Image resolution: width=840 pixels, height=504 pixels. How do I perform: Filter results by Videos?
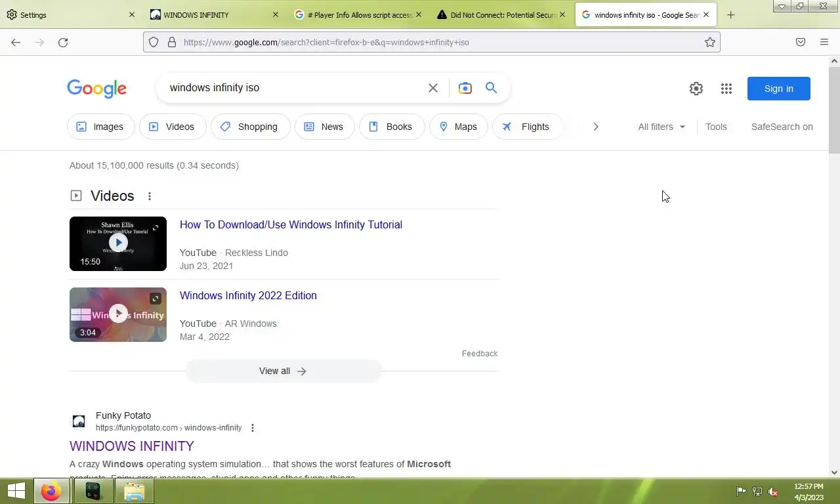[172, 127]
